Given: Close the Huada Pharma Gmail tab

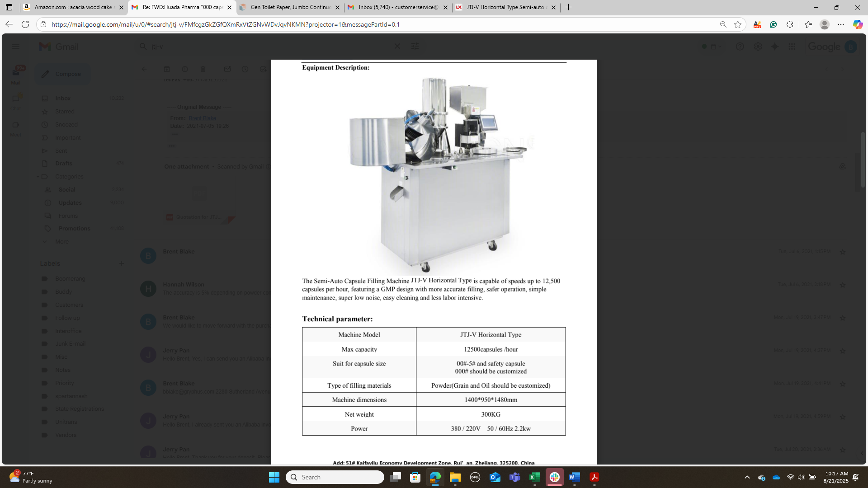Looking at the screenshot, I should point(229,7).
